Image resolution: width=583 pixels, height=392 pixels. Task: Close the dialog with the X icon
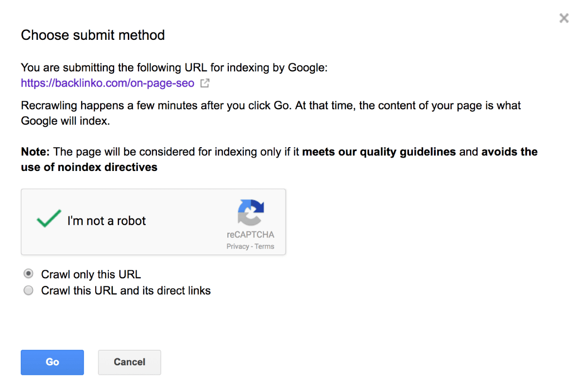coord(564,18)
